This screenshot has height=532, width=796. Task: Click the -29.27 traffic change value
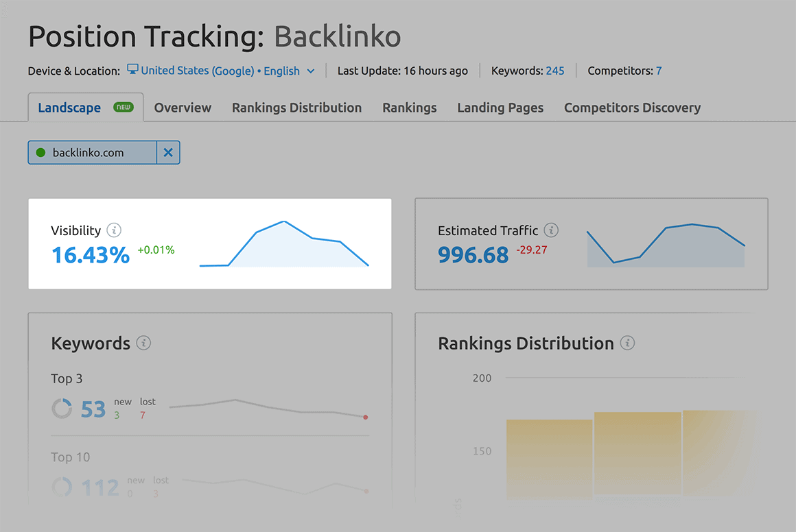[x=532, y=250]
